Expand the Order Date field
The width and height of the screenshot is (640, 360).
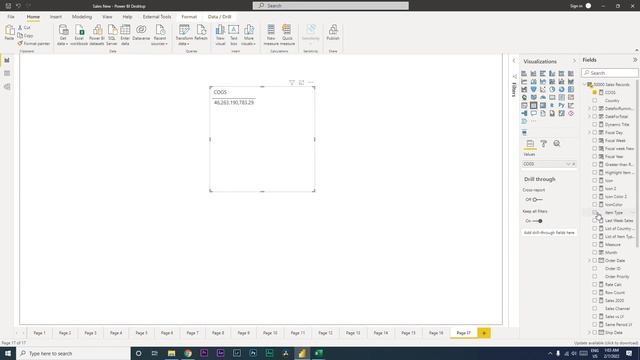click(589, 260)
